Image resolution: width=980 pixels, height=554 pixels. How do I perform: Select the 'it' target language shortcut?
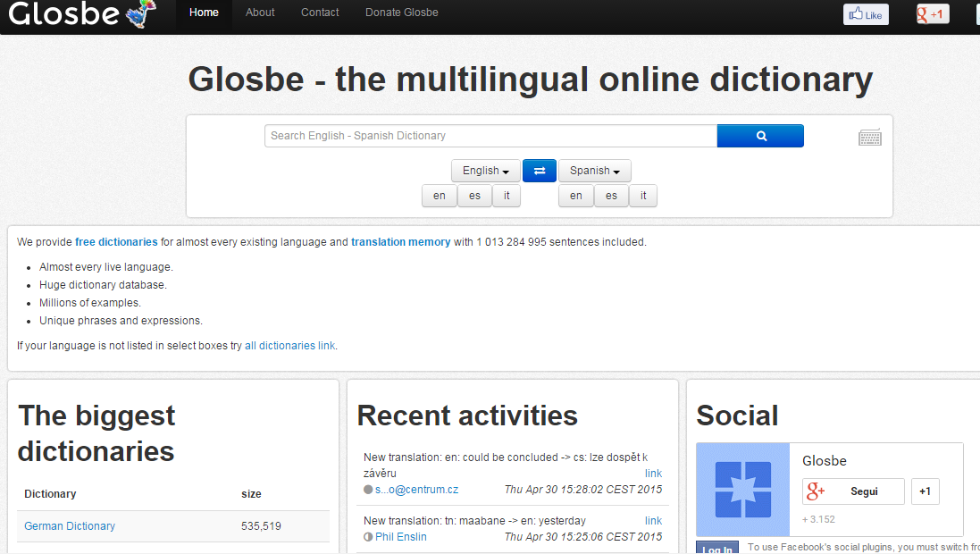click(x=642, y=196)
